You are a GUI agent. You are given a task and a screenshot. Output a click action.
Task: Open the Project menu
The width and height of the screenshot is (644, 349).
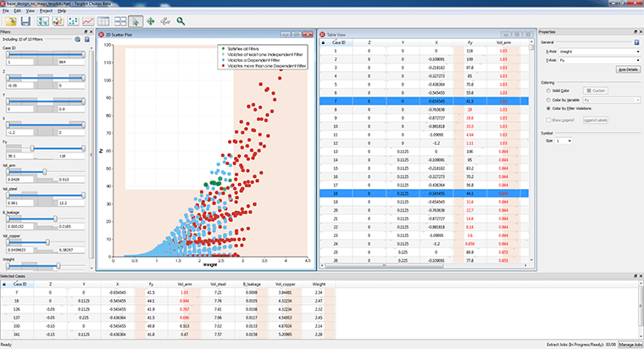pyautogui.click(x=46, y=11)
